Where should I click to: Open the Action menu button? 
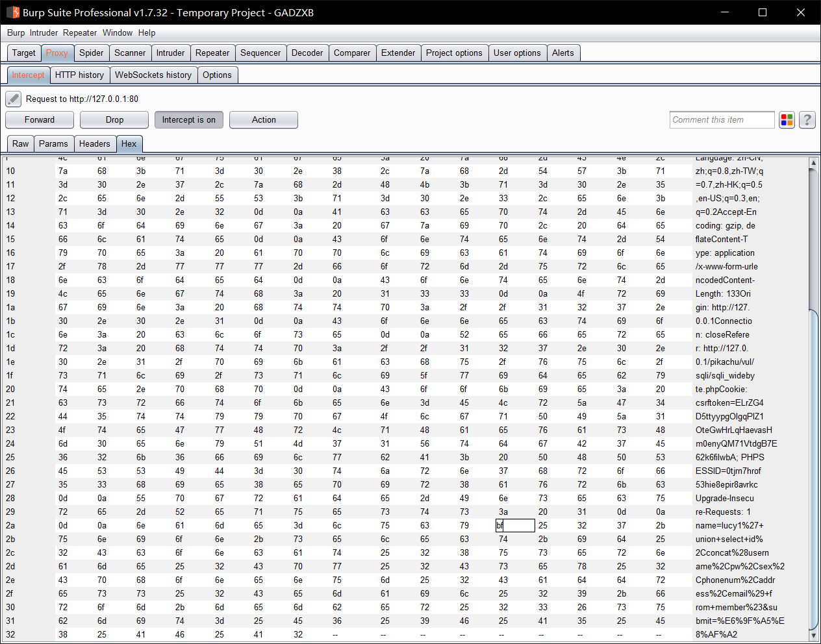point(264,119)
